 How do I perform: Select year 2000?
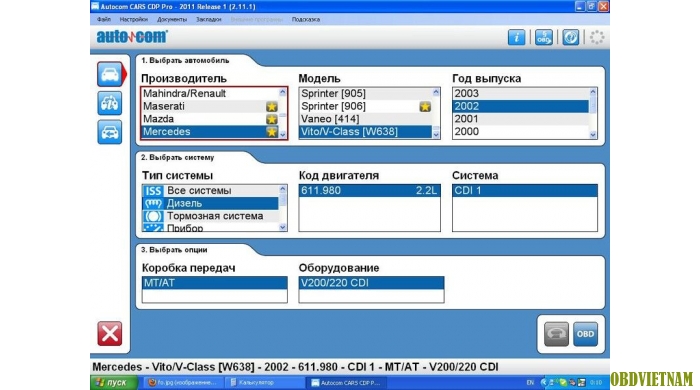tap(521, 132)
